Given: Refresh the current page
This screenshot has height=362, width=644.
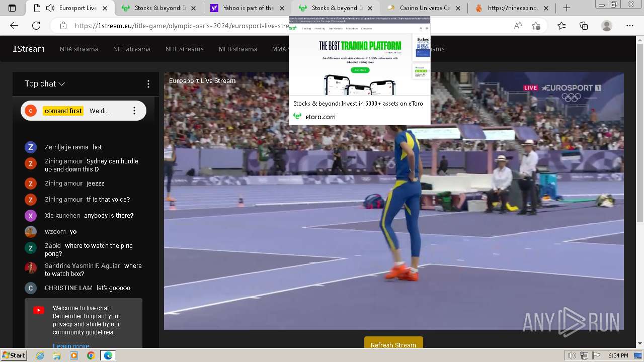Looking at the screenshot, I should tap(36, 26).
